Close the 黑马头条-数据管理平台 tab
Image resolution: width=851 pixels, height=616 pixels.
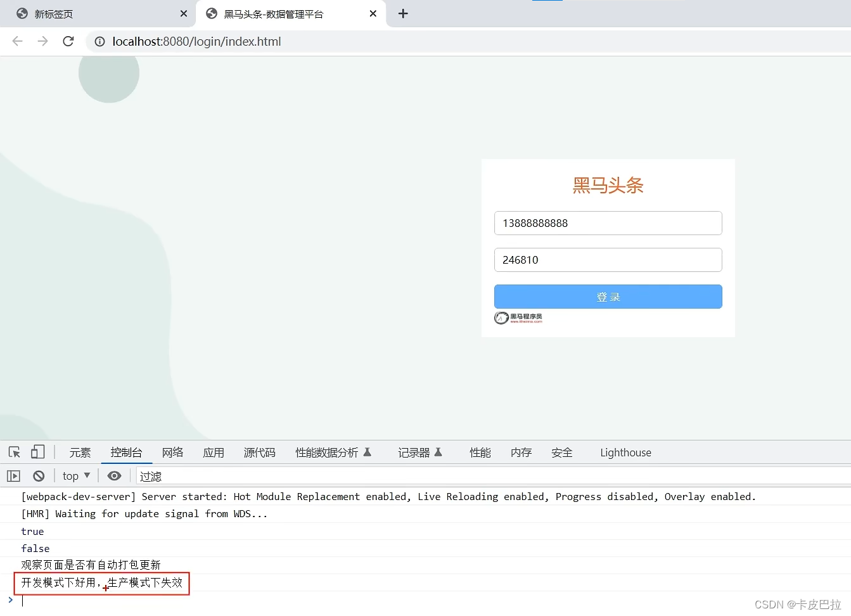pos(373,13)
